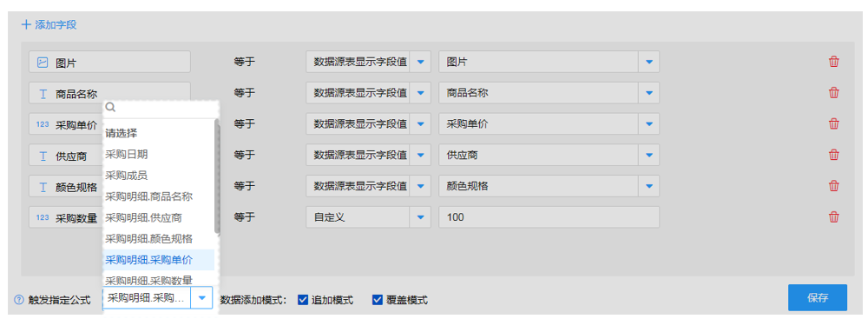Toggle the 覆盖模式 checkbox
The height and width of the screenshot is (319, 868).
tap(378, 300)
